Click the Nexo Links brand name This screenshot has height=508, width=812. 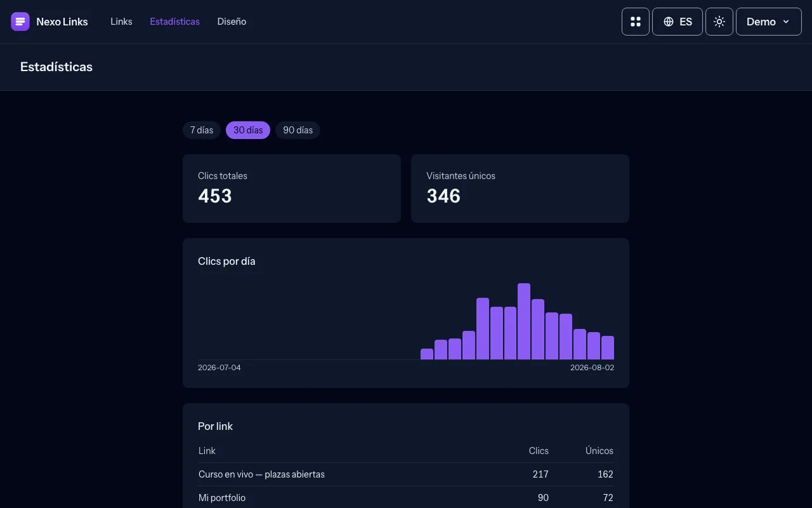coord(62,22)
